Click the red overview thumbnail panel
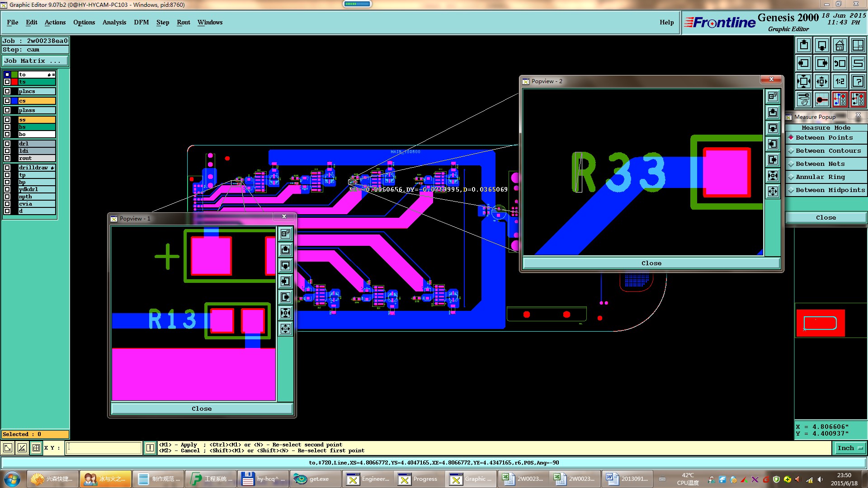This screenshot has width=868, height=488. [820, 323]
